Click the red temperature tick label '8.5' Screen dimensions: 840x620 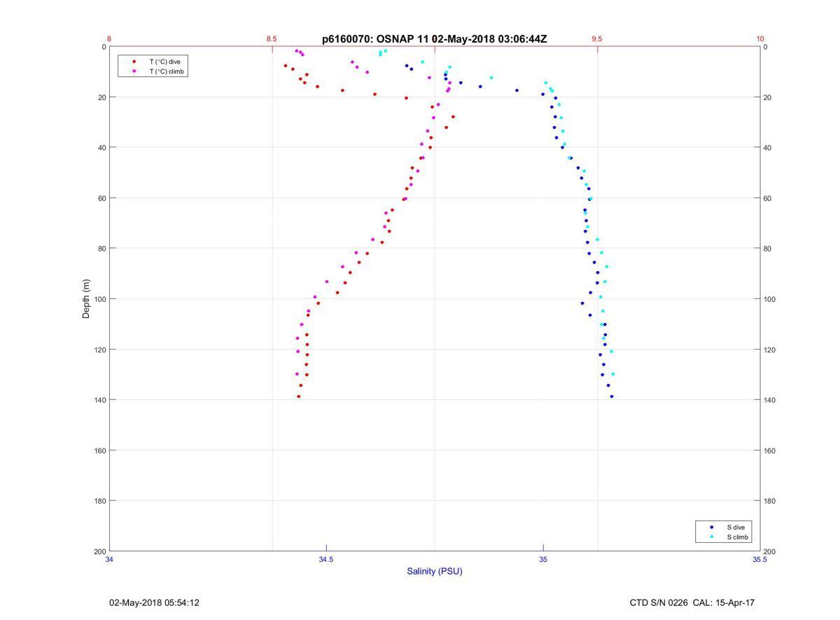click(x=272, y=39)
